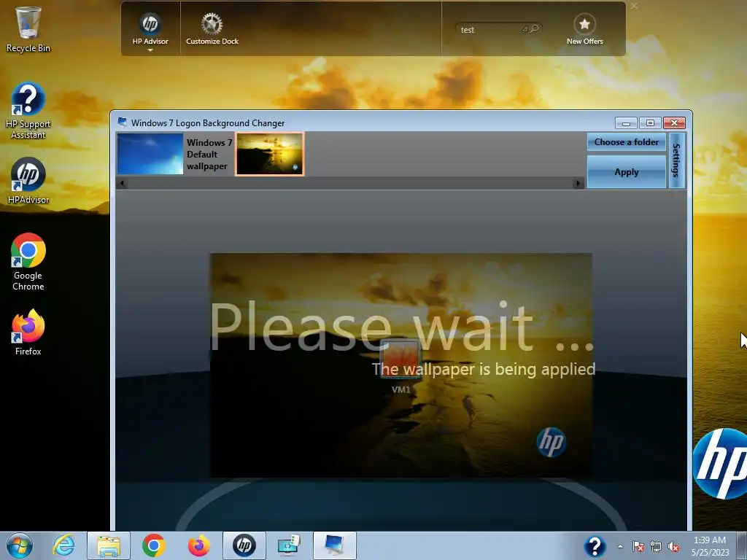747x560 pixels.
Task: Select the Windows 7 Default wallpaper thumbnail
Action: point(150,154)
